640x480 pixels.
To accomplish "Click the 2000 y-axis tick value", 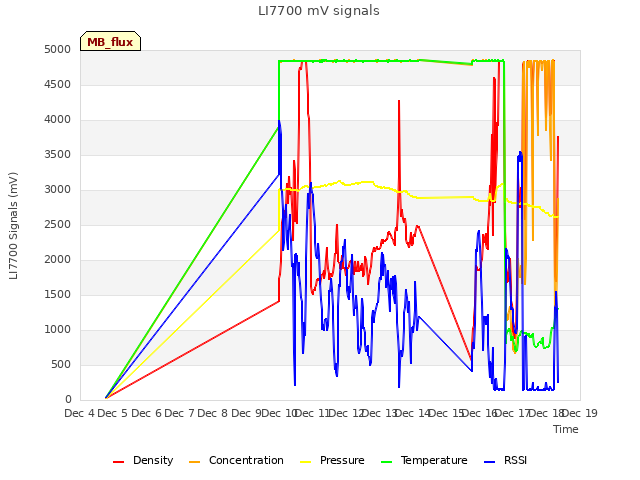I will [58, 260].
